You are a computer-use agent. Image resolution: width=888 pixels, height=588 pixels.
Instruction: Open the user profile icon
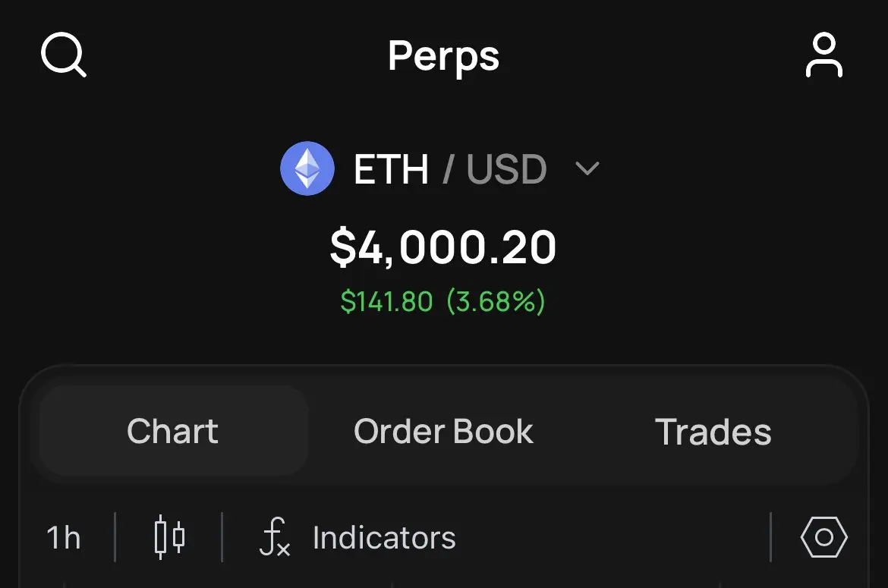point(824,55)
